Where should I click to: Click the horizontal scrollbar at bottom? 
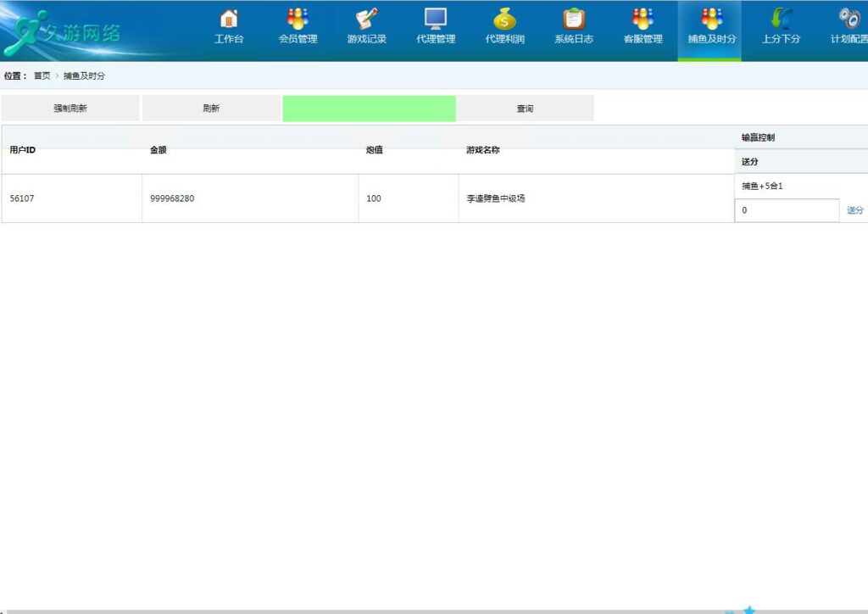point(356,611)
